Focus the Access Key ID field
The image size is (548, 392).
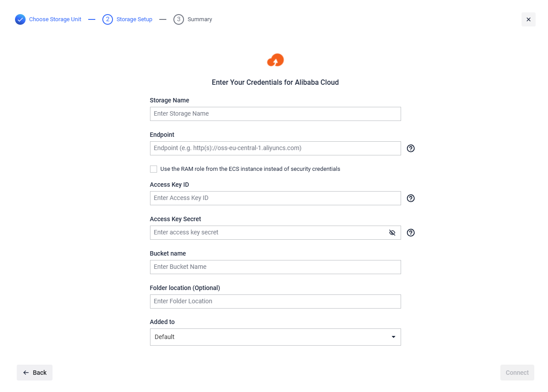[x=275, y=198]
